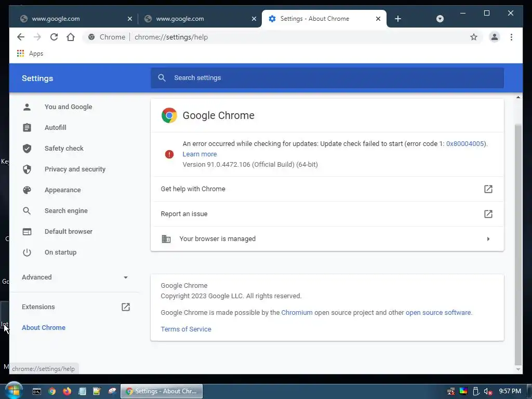Click the forward navigation arrow
Screen dimensions: 532x399
pyautogui.click(x=37, y=37)
